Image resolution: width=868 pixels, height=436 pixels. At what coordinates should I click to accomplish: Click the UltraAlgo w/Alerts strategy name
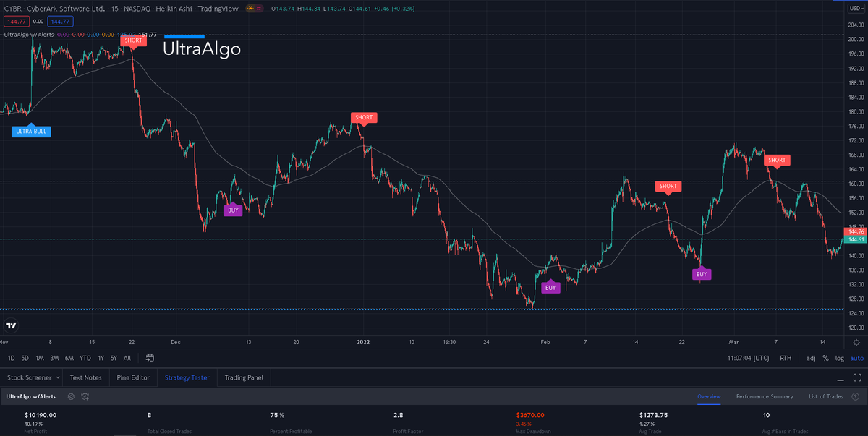[x=30, y=396]
